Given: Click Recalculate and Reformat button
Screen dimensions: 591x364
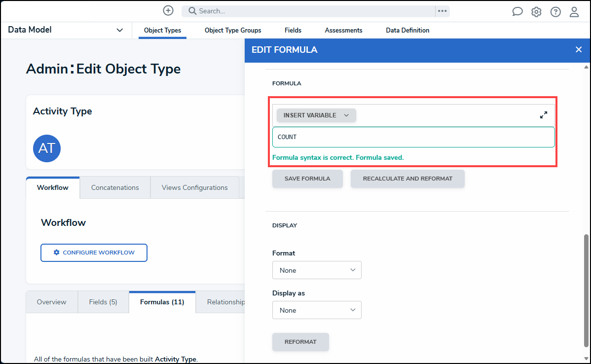Looking at the screenshot, I should click(x=407, y=179).
